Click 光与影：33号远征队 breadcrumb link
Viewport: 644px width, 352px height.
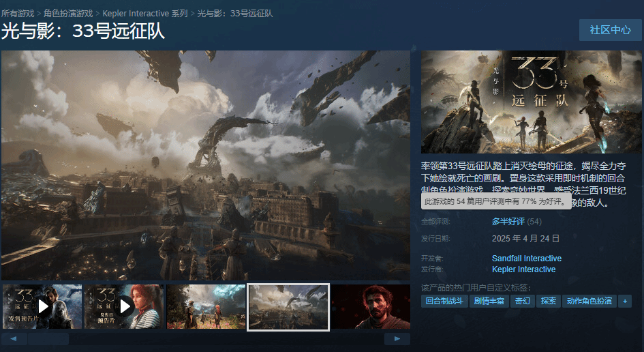(x=235, y=14)
